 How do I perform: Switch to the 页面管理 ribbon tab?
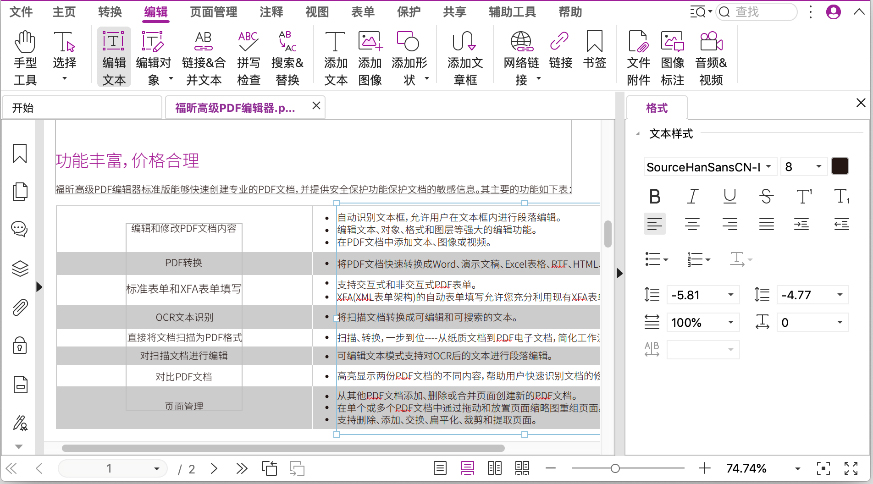[x=213, y=12]
